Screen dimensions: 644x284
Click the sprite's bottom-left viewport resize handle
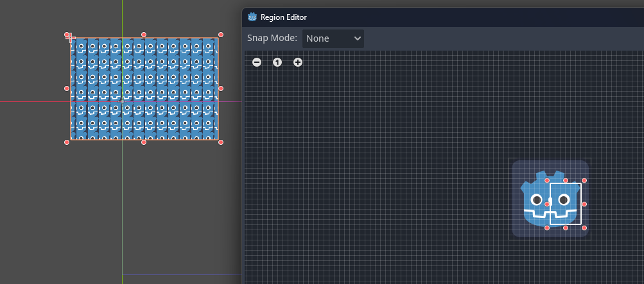(x=67, y=142)
